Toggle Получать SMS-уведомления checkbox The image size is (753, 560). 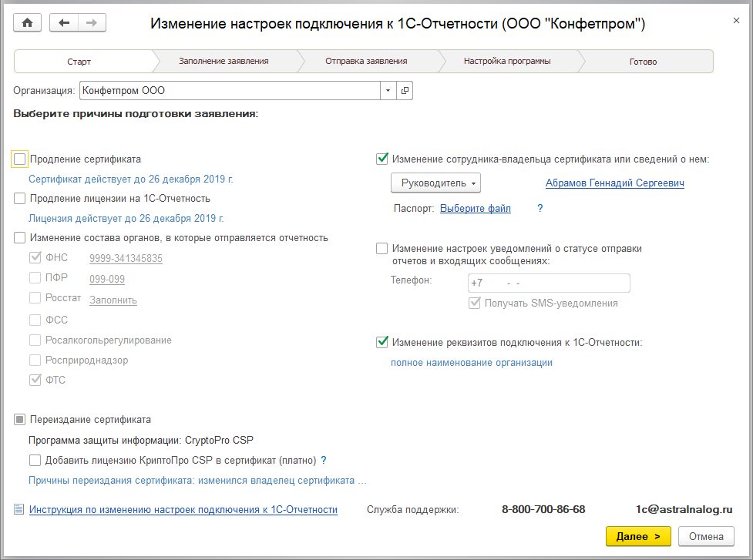pyautogui.click(x=475, y=303)
